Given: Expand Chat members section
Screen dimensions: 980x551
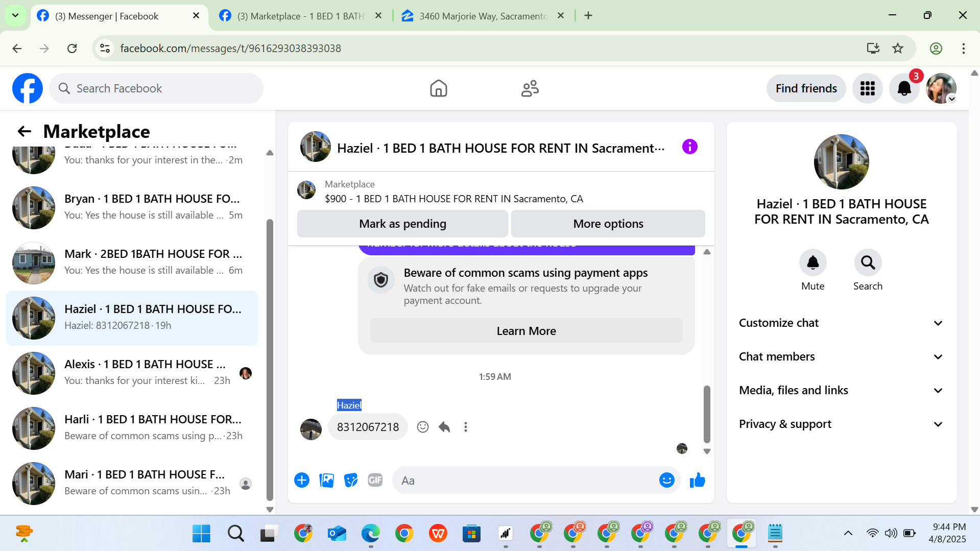Looking at the screenshot, I should pos(841,357).
